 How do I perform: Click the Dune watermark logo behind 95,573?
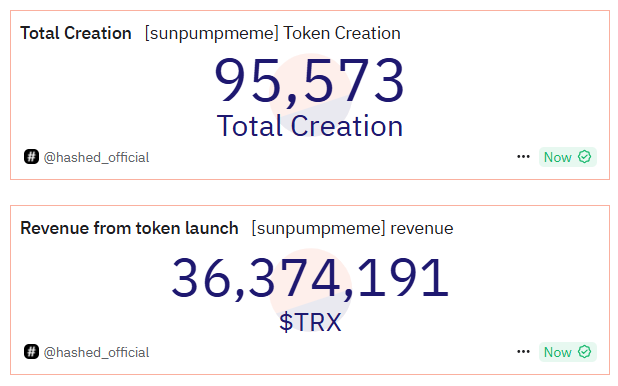[x=310, y=95]
